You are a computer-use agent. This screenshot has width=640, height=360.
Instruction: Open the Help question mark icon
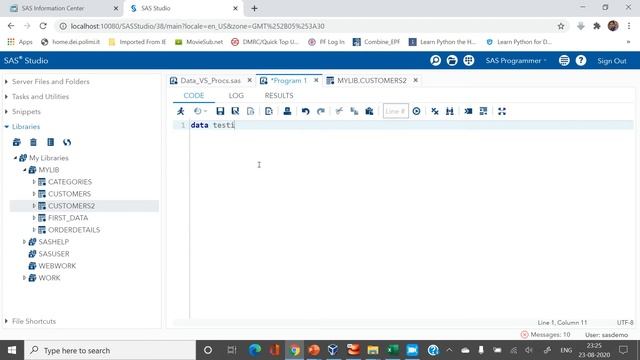point(581,60)
